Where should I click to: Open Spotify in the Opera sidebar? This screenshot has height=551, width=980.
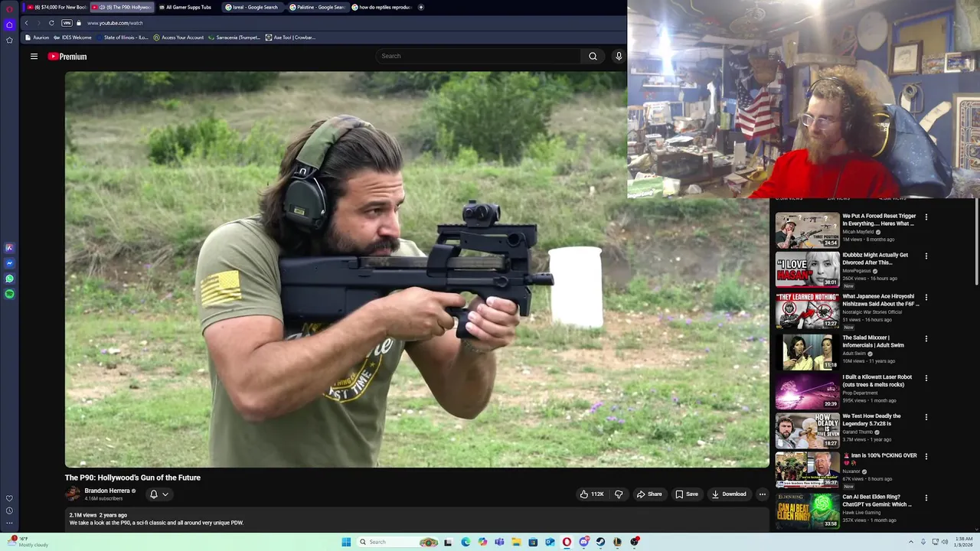(x=9, y=294)
